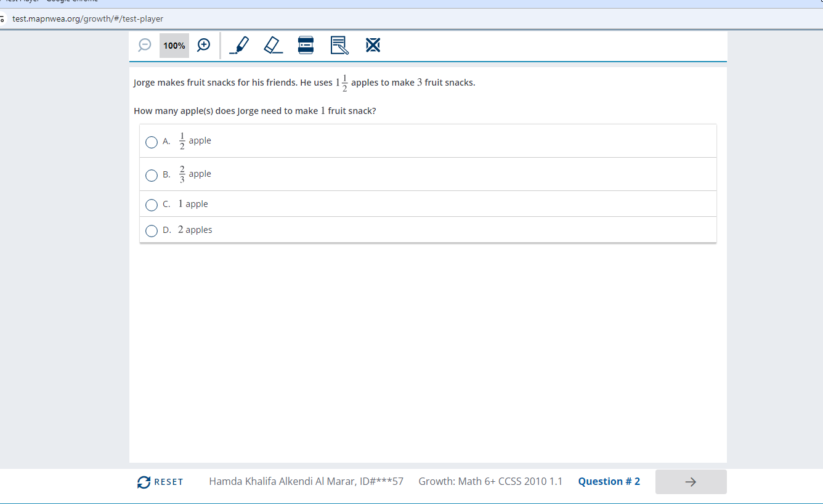
Task: Open the notepad tool
Action: (x=339, y=45)
